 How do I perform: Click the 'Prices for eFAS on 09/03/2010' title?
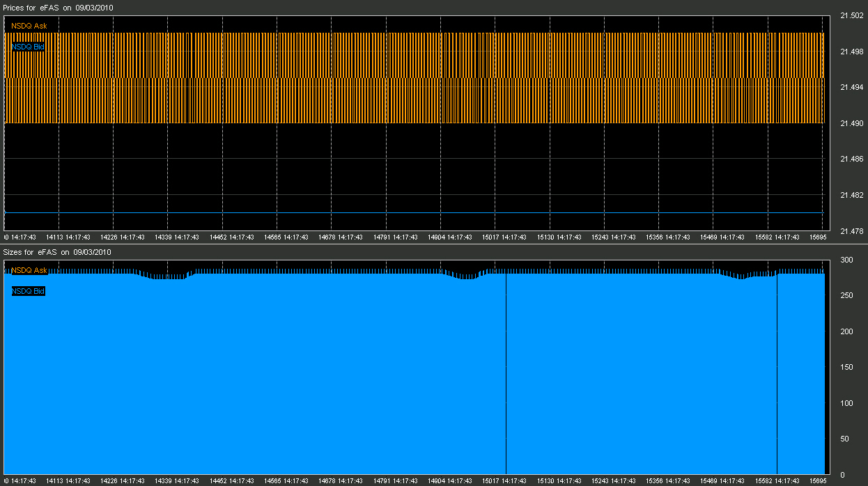point(59,7)
